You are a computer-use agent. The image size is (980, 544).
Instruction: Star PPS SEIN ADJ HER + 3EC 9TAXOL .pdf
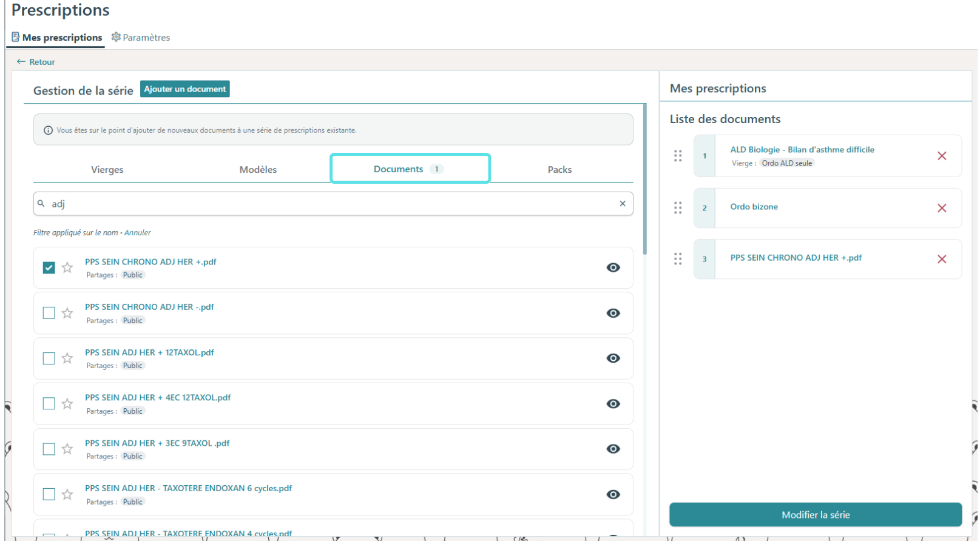tap(67, 449)
